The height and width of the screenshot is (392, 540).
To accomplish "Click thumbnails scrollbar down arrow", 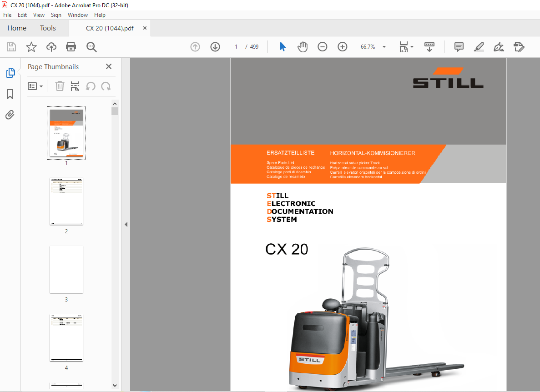I will click(115, 386).
